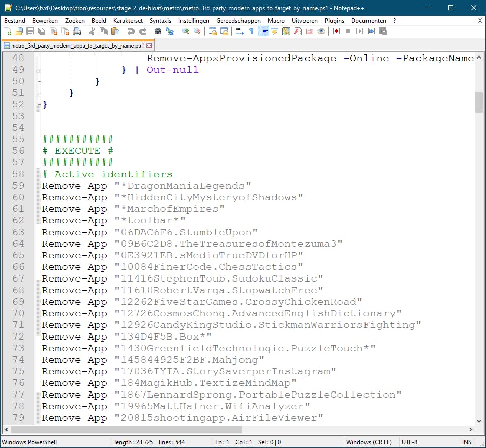Toggle show all characters pilcrow icon
The width and height of the screenshot is (486, 448).
pos(251,31)
